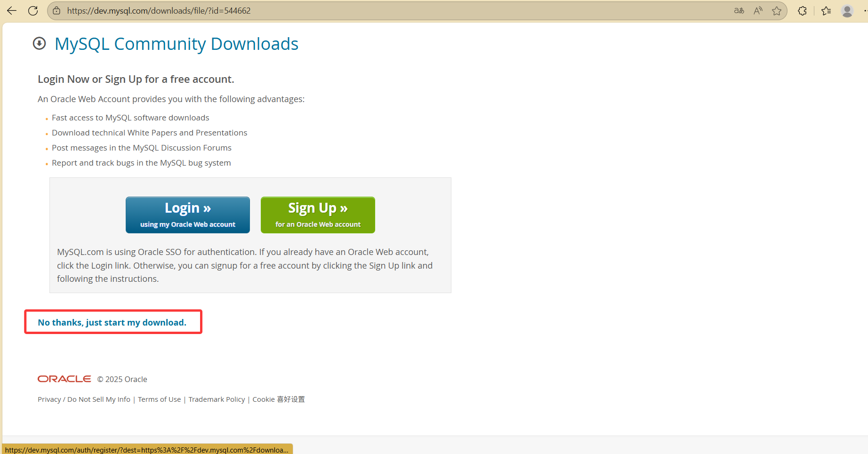The width and height of the screenshot is (868, 454).
Task: Add page to favorites star icon
Action: click(777, 11)
